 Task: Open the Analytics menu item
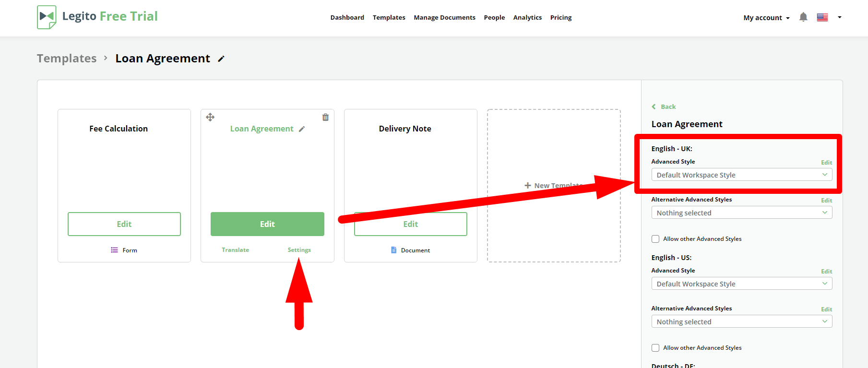[x=527, y=18]
